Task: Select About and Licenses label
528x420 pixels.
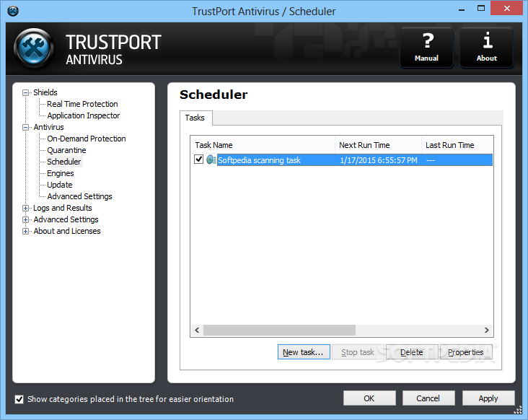Action: (67, 232)
